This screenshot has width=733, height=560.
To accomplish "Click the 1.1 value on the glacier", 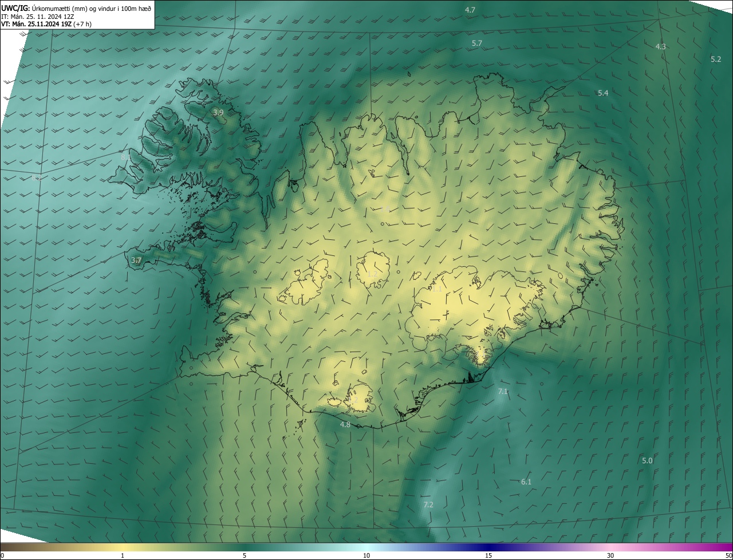I will tap(436, 289).
